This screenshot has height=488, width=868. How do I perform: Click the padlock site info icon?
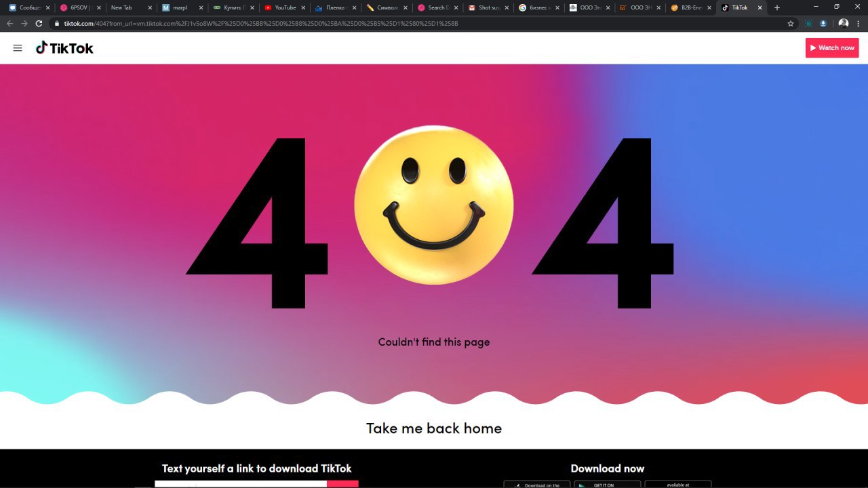(58, 23)
